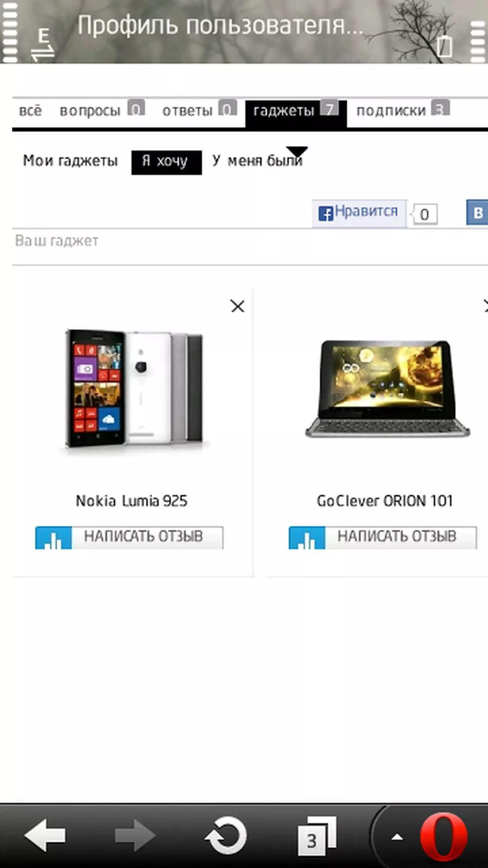Open the Opera menu logo
This screenshot has height=868, width=488.
(443, 836)
